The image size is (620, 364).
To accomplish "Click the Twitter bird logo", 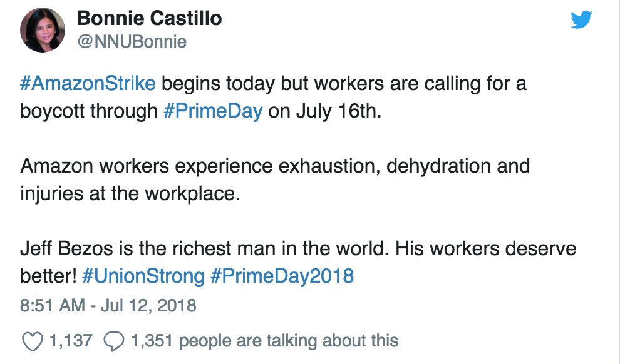I will [x=583, y=21].
